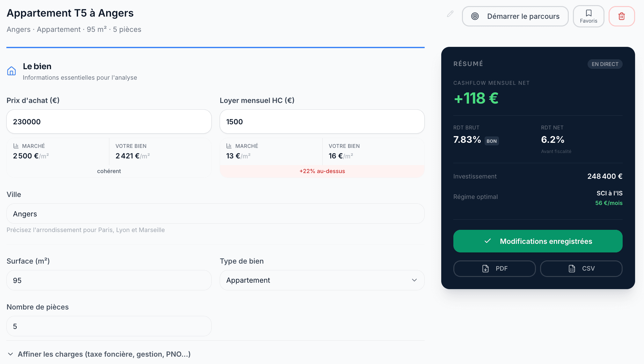Click the EN DIRECT badge
Viewport: 644px width, 364px height.
pyautogui.click(x=605, y=64)
